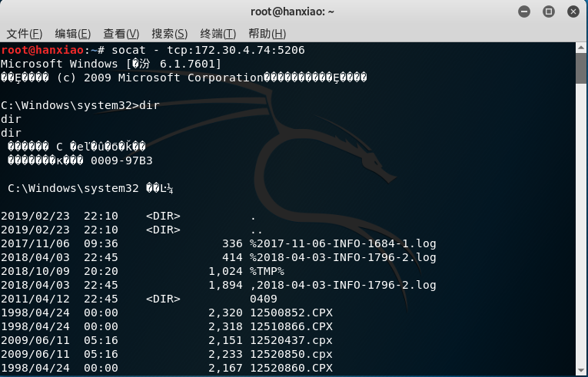Open the 帮助(H) menu

[x=267, y=34]
